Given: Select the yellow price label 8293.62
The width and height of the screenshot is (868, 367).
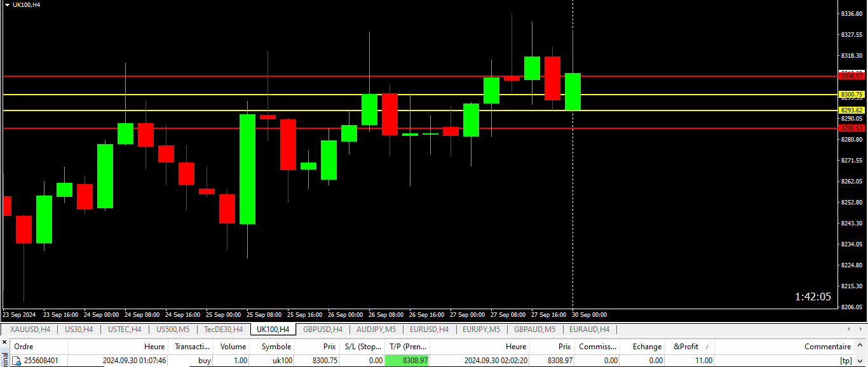Looking at the screenshot, I should [x=852, y=110].
